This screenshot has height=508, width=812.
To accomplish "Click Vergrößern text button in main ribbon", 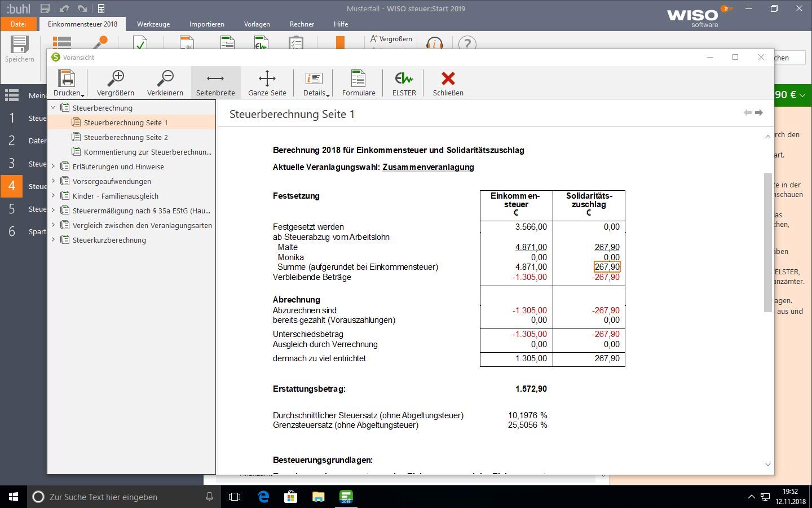I will (391, 39).
